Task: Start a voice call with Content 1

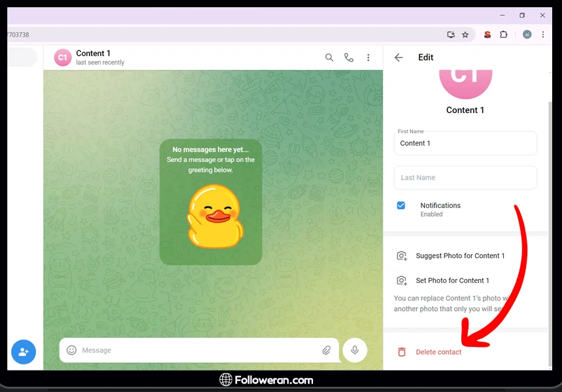Action: click(x=349, y=57)
